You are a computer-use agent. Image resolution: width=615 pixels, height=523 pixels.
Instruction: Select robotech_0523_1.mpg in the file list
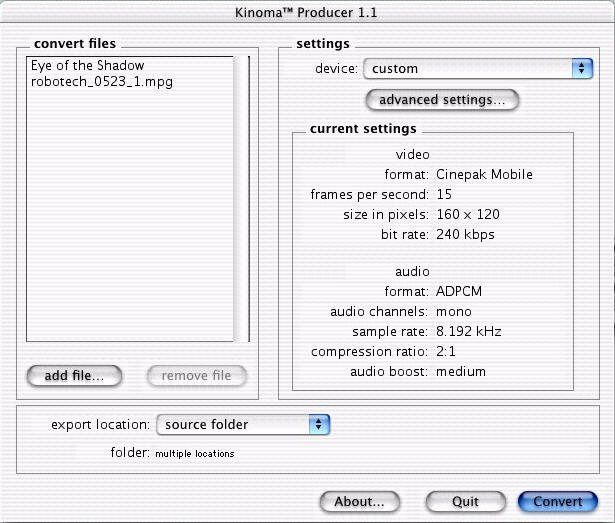click(x=102, y=82)
